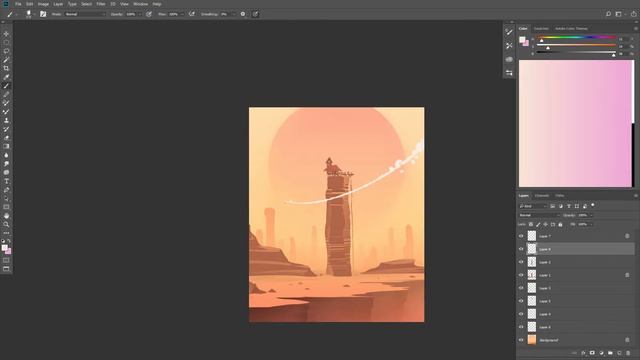Delete layer trash icon
Screen dimensions: 640x360
click(628, 353)
